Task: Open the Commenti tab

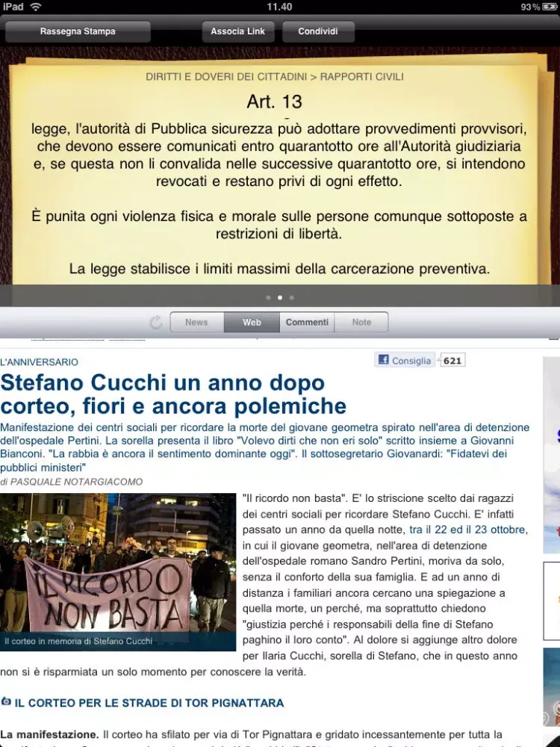Action: [307, 322]
